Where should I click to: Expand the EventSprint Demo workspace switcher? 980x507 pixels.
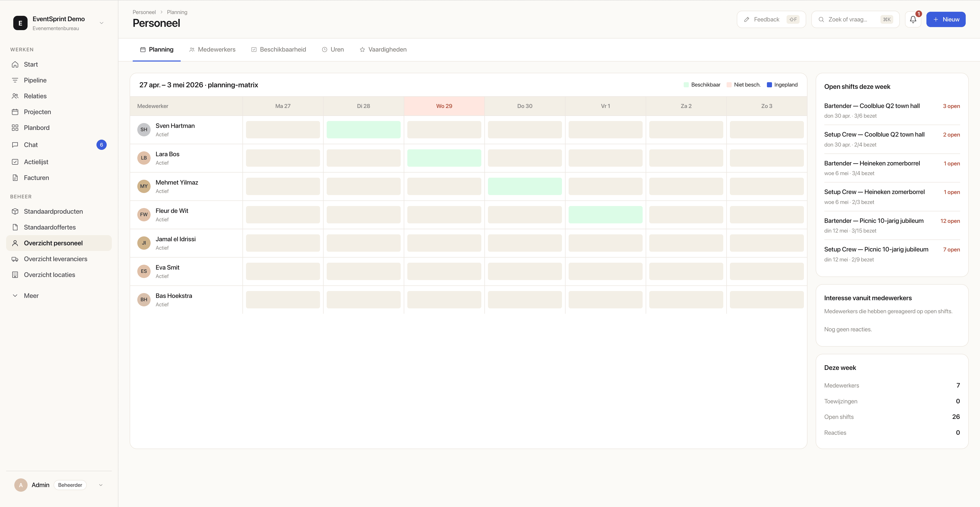click(101, 23)
